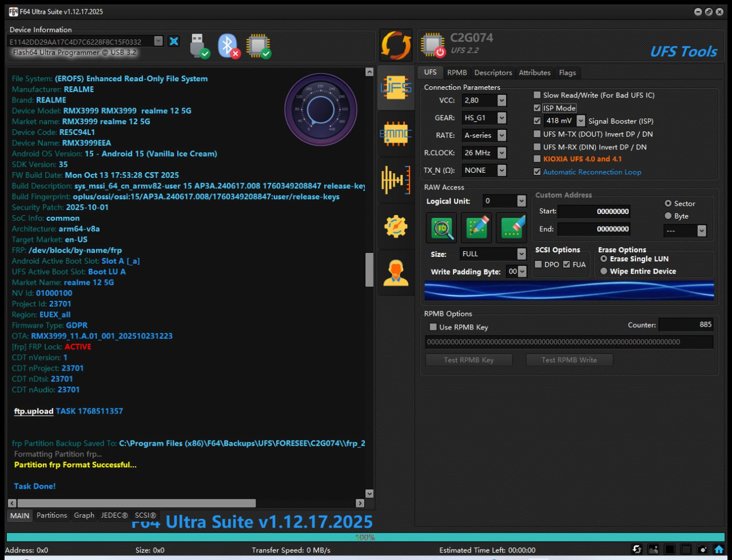Open the RATE dropdown
This screenshot has width=732, height=560.
click(502, 136)
